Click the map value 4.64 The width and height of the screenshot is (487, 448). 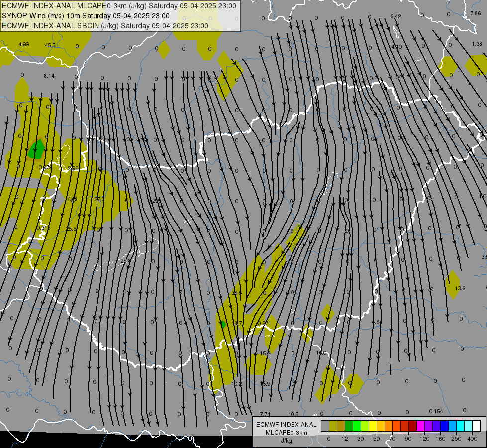377,322
